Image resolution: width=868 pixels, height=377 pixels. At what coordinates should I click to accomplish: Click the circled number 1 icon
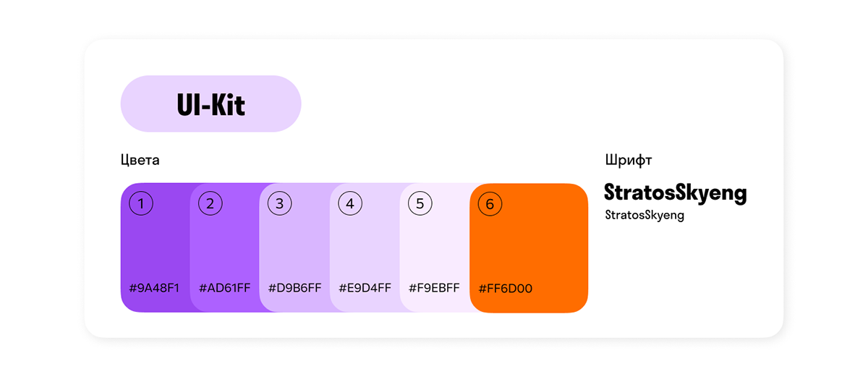[141, 204]
